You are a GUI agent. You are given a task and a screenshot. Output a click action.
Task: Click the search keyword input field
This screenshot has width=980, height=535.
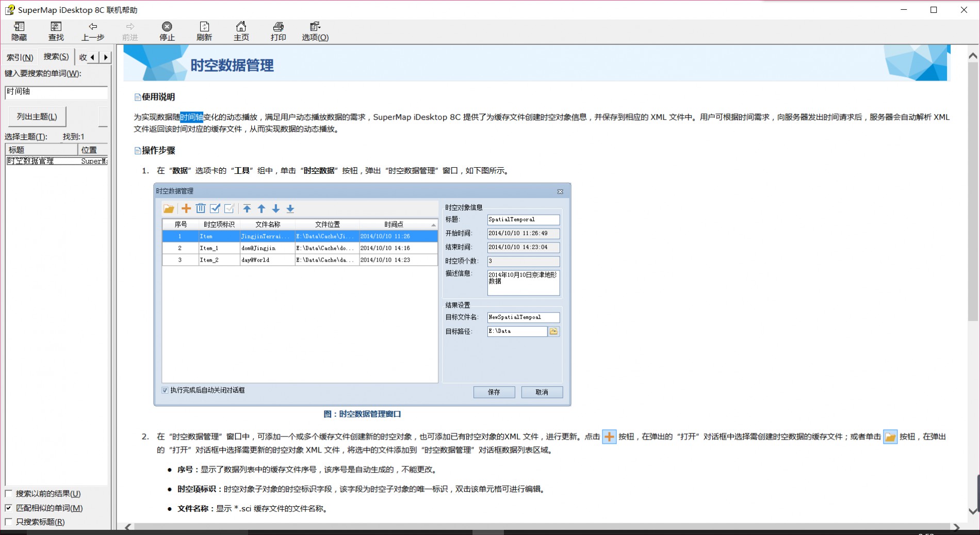(x=56, y=92)
